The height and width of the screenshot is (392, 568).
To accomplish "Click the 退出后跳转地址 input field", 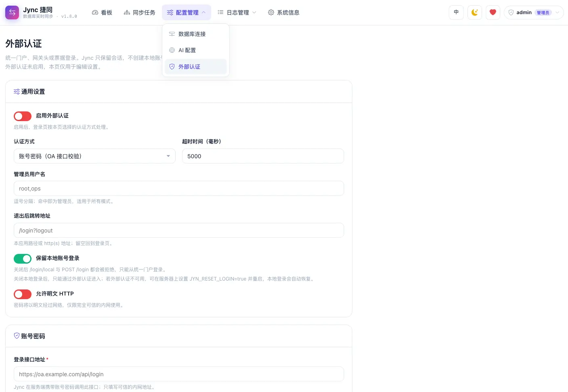I will (179, 231).
